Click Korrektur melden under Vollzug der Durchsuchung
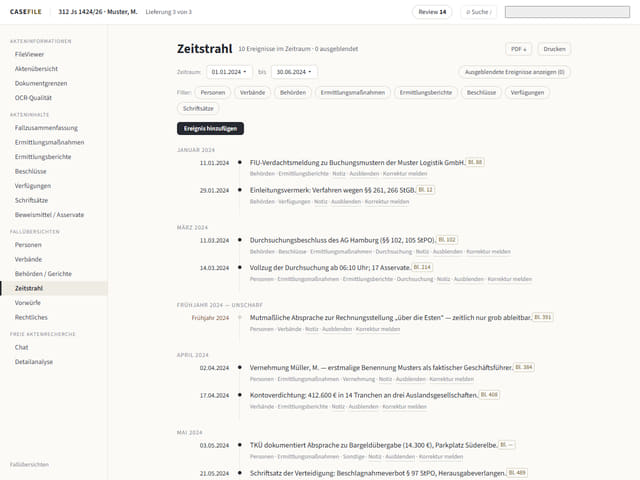Viewport: 640px width, 480px height. pos(509,279)
